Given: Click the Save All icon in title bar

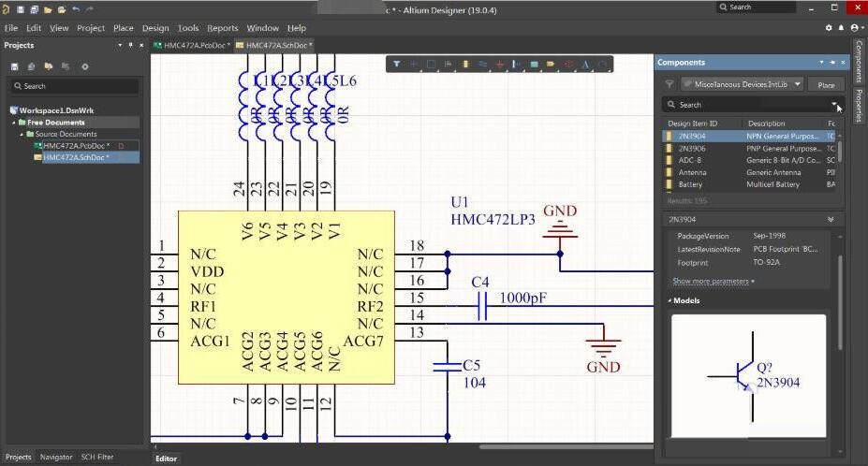Looking at the screenshot, I should [35, 9].
